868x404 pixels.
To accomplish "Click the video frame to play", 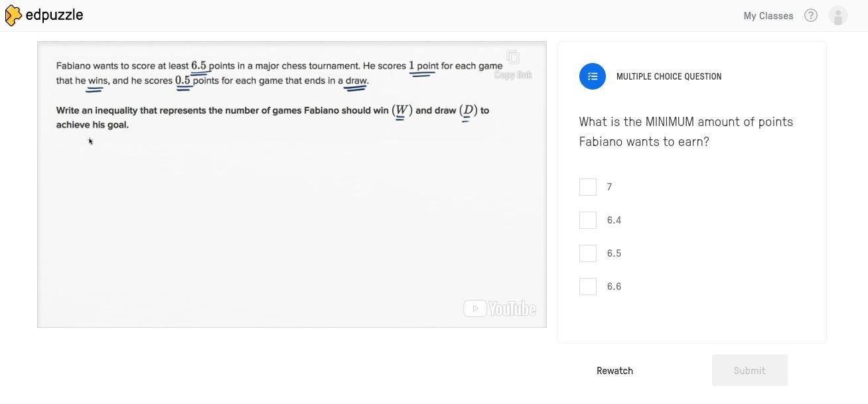I will 292,212.
